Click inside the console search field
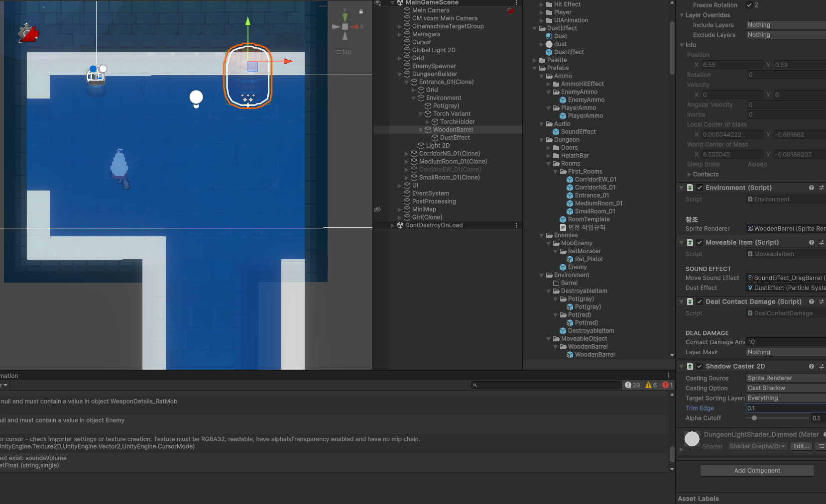Viewport: 826px width, 504px height. [x=545, y=385]
